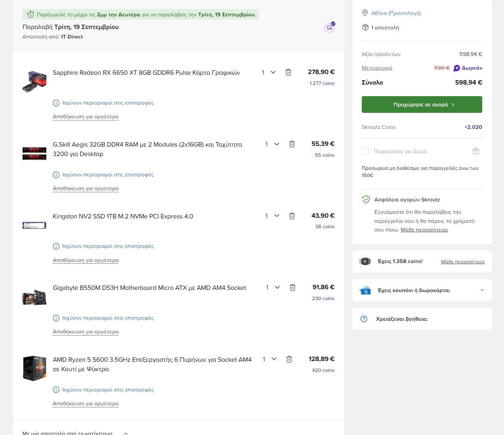The width and height of the screenshot is (504, 435).
Task: Click the Gigabyte motherboard thumbnail
Action: click(x=34, y=297)
